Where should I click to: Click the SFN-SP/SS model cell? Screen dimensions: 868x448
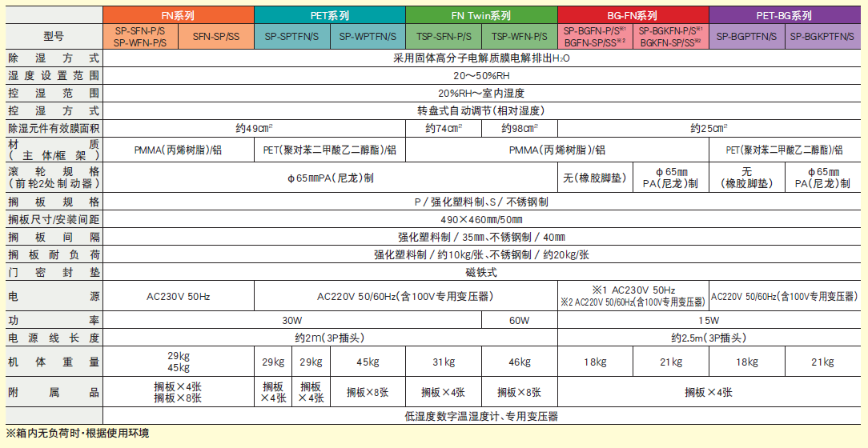[x=216, y=37]
